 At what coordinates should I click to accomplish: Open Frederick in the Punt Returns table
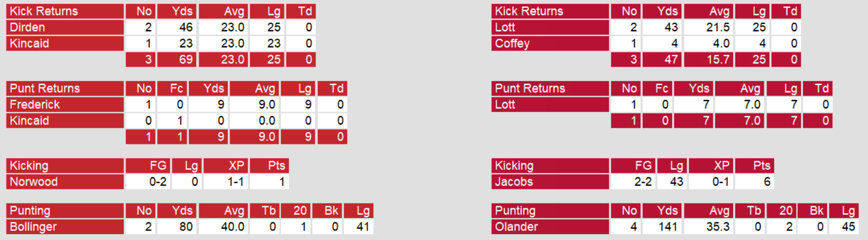tap(35, 105)
